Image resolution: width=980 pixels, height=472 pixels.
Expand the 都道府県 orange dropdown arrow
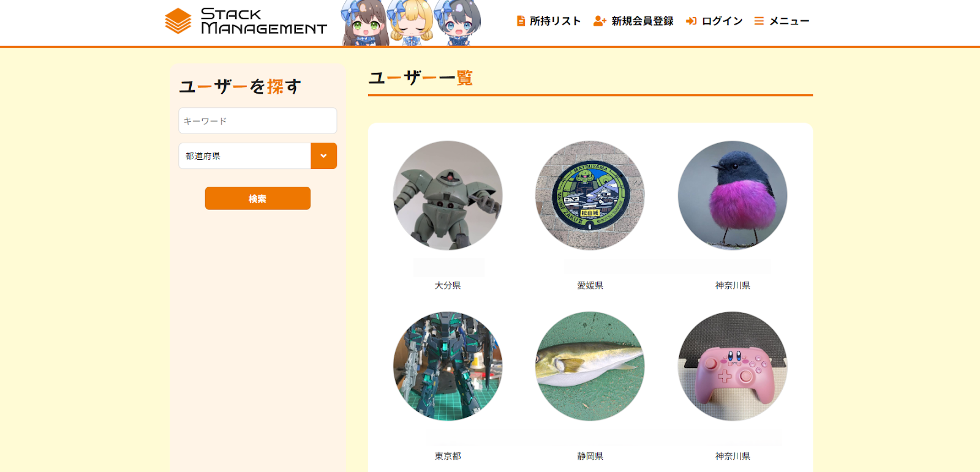point(323,156)
